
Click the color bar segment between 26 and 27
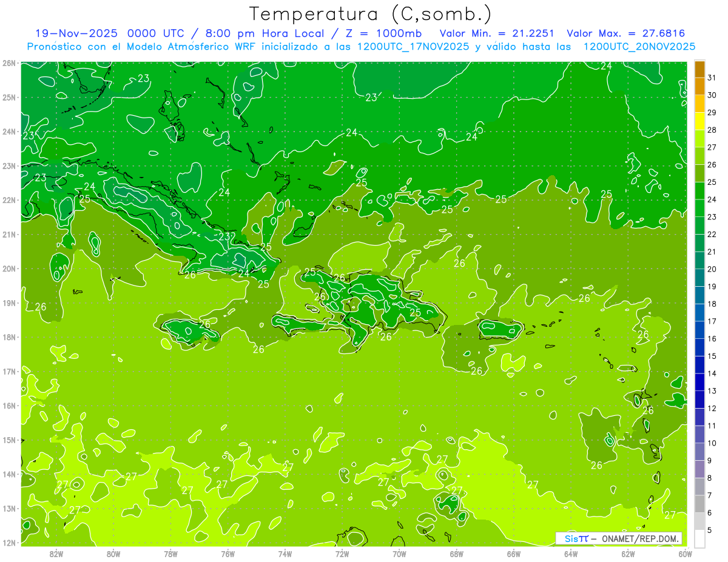click(699, 156)
